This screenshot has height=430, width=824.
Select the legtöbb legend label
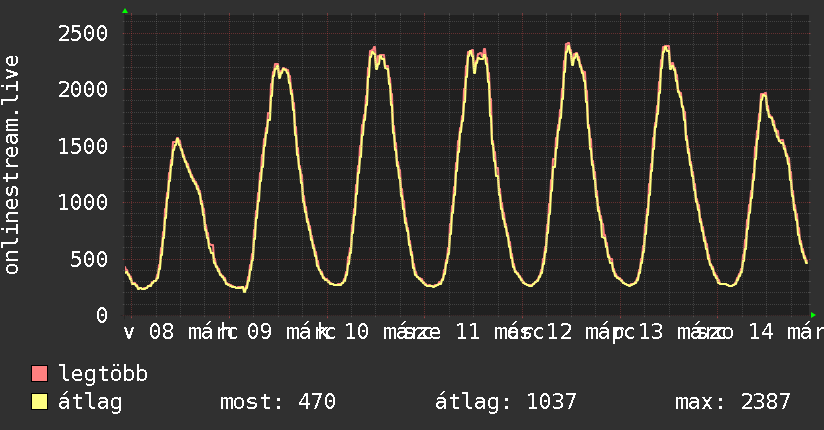[103, 374]
